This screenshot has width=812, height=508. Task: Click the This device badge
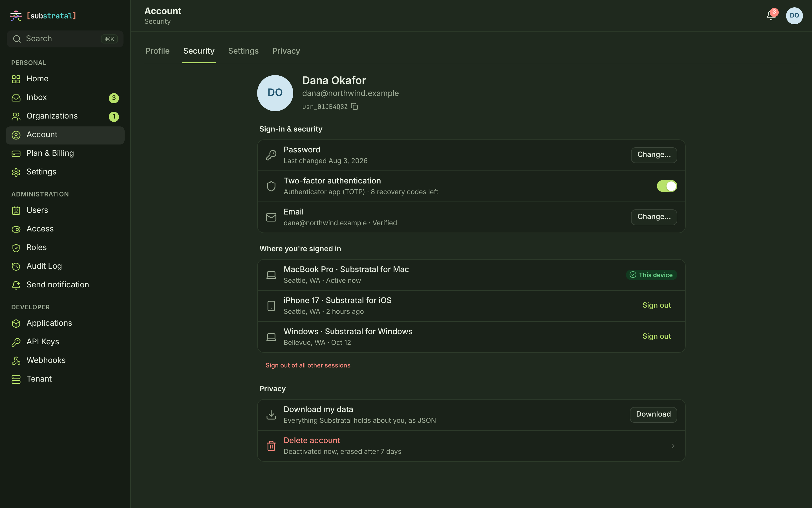tap(651, 275)
